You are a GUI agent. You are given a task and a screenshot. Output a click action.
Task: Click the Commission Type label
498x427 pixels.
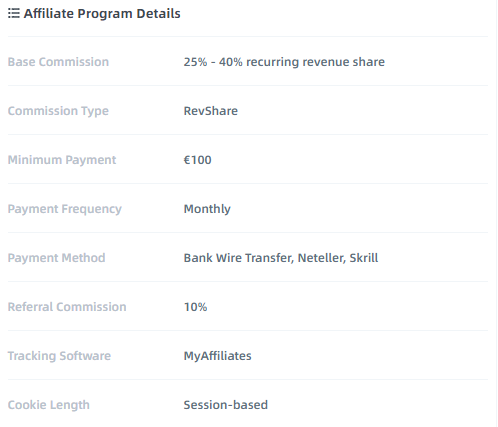(x=58, y=111)
